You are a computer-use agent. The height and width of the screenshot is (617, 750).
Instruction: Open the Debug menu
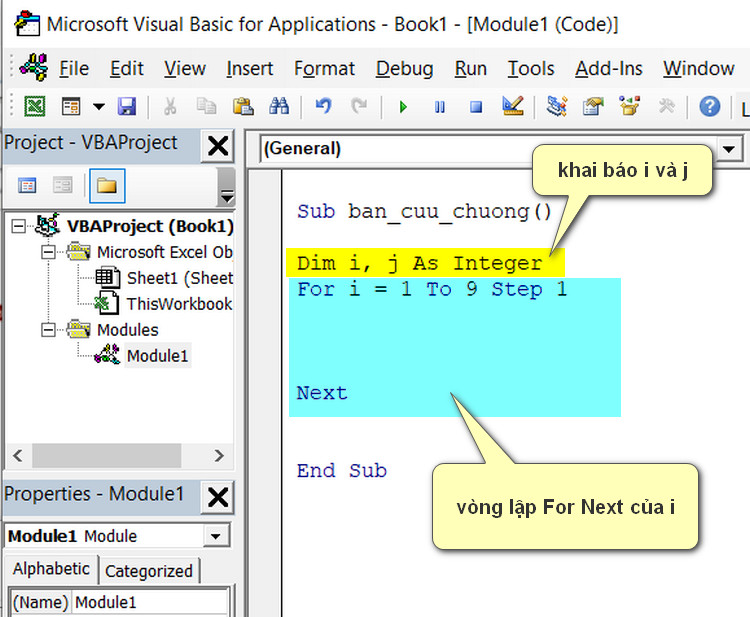click(x=404, y=68)
